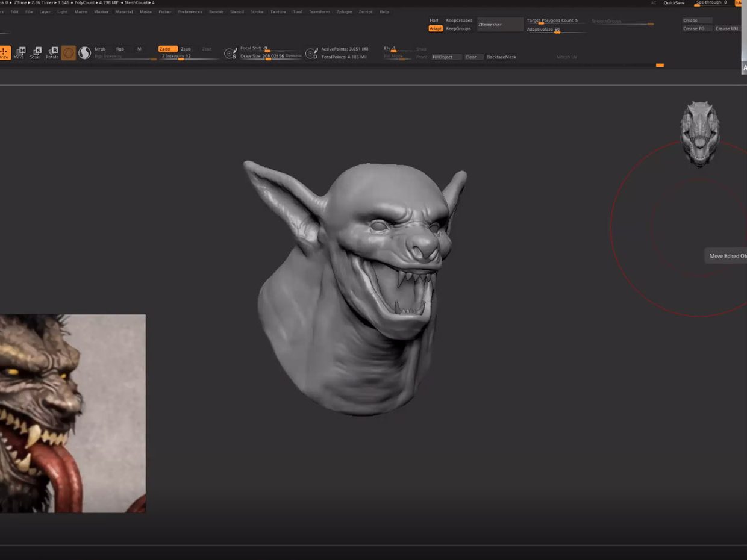747x560 pixels.
Task: Open the Stroke menu
Action: [x=257, y=11]
